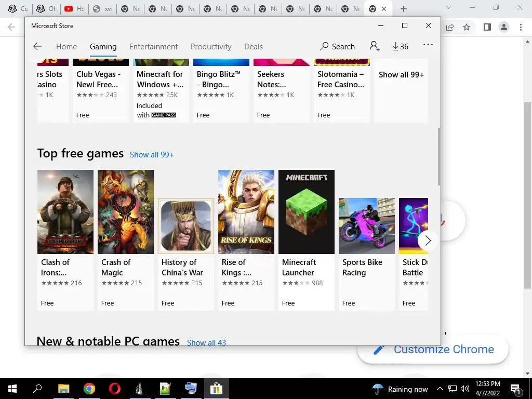Click the Search button in Store
Screen dimensions: 532x399
(x=337, y=46)
